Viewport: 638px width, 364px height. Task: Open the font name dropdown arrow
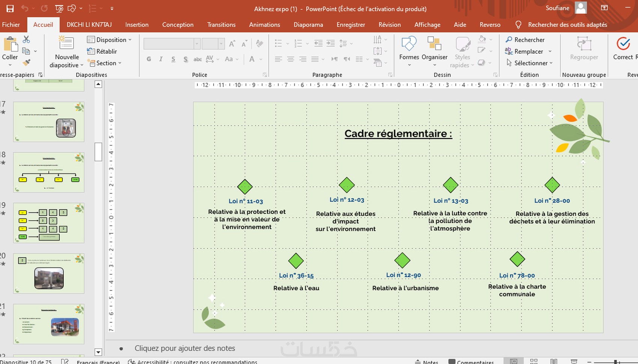point(197,44)
